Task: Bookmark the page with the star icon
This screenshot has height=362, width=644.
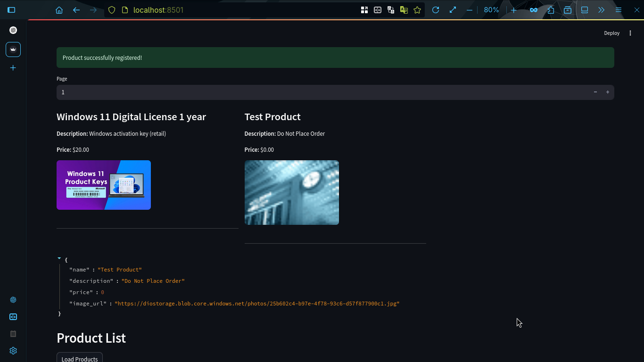Action: (417, 9)
